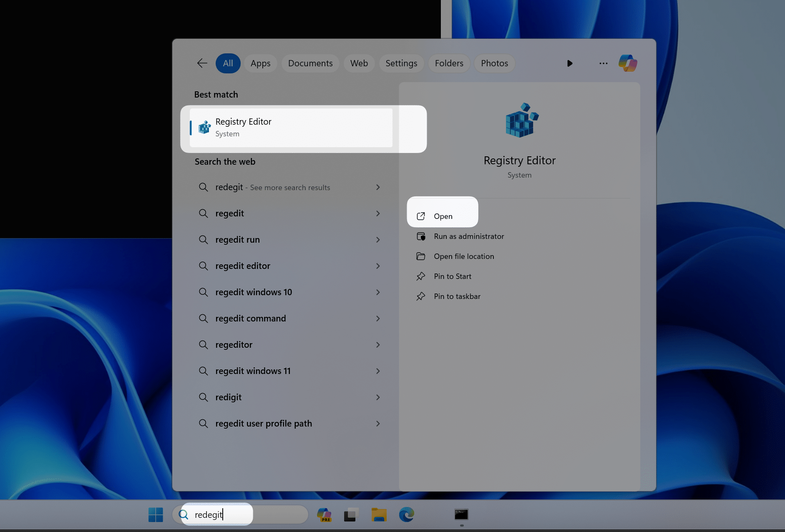Expand the 'regedit' suggestion chevron

[378, 213]
